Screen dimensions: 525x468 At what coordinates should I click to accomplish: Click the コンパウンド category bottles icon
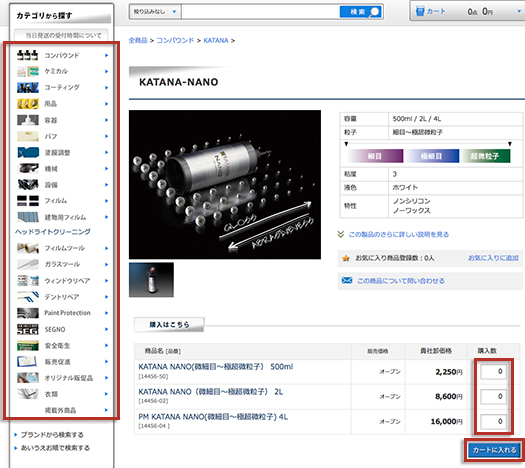pyautogui.click(x=27, y=55)
